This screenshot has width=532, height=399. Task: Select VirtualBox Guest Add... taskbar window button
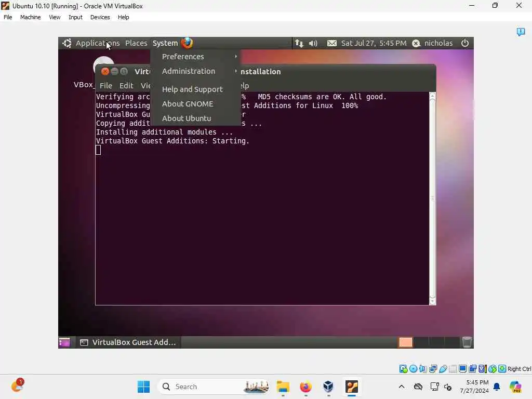click(128, 342)
